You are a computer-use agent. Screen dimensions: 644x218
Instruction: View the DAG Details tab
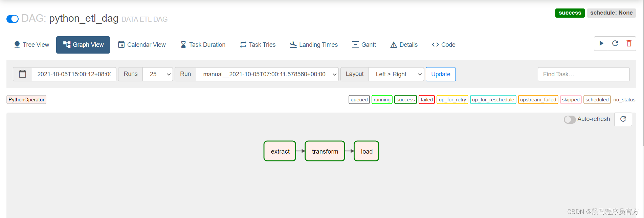[404, 45]
